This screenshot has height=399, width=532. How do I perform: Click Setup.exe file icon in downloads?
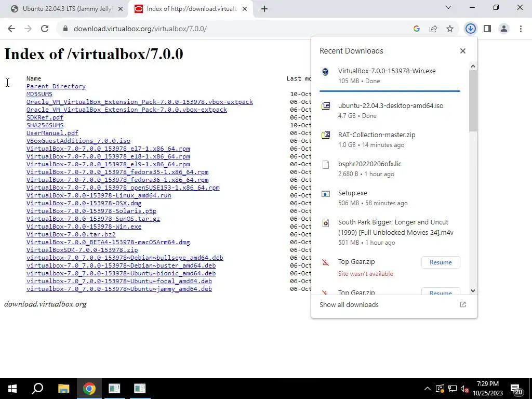pos(326,194)
